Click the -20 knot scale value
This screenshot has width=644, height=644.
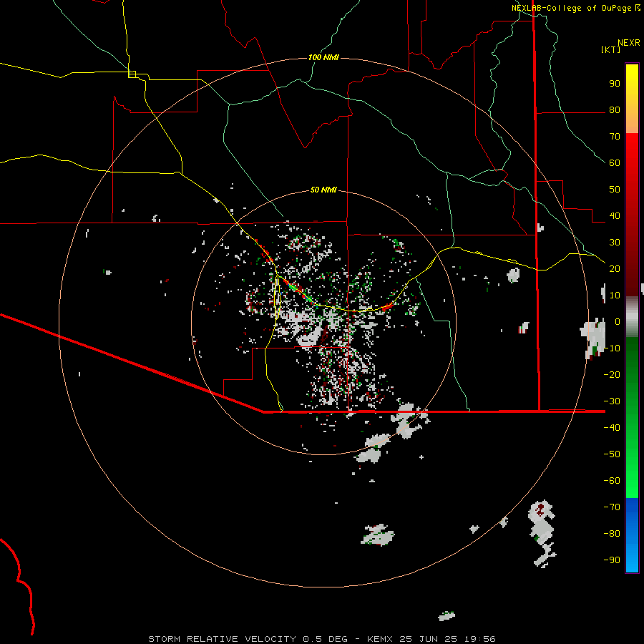click(x=612, y=374)
